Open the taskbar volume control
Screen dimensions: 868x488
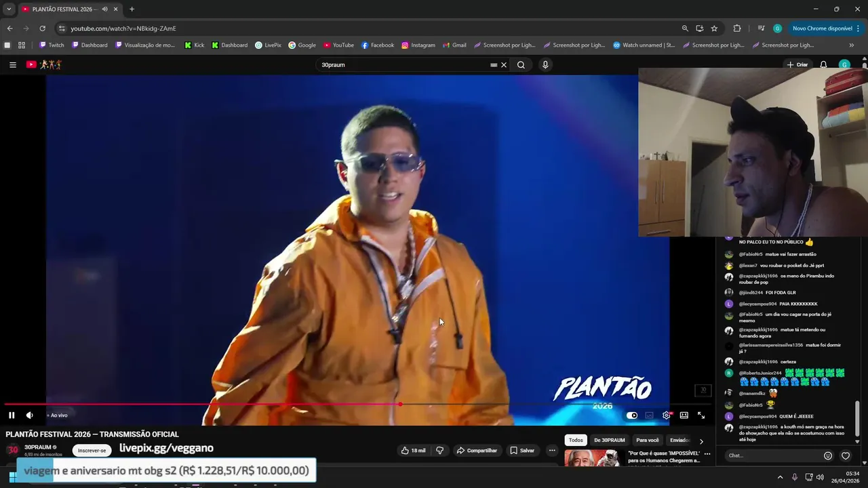[820, 477]
